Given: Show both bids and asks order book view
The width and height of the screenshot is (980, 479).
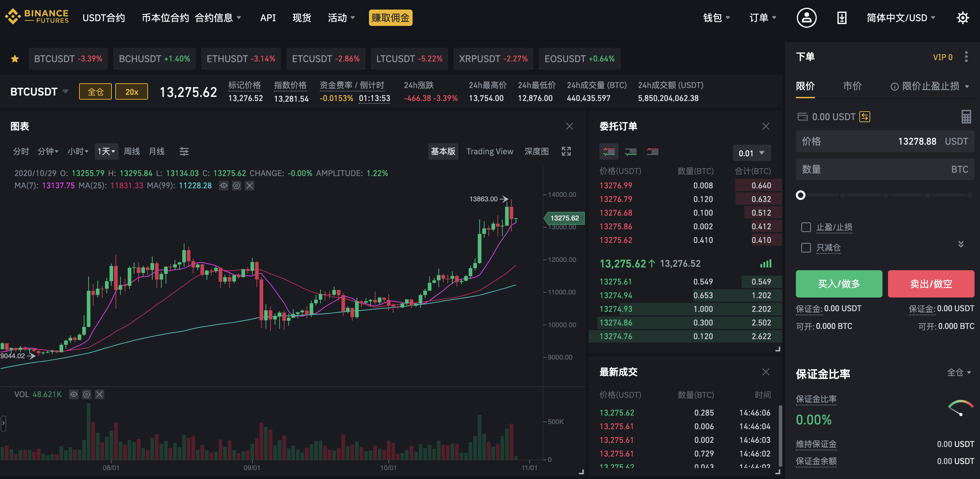Looking at the screenshot, I should click(x=609, y=151).
